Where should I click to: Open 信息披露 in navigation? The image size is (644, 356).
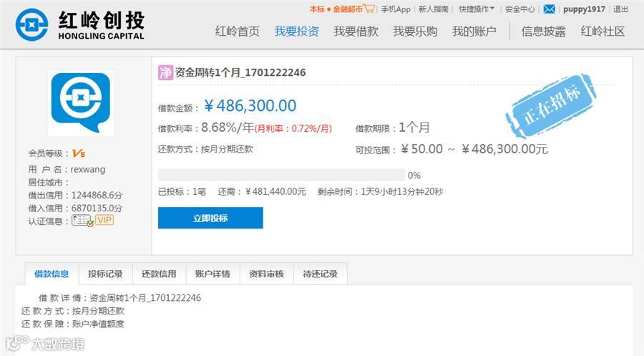(x=543, y=32)
